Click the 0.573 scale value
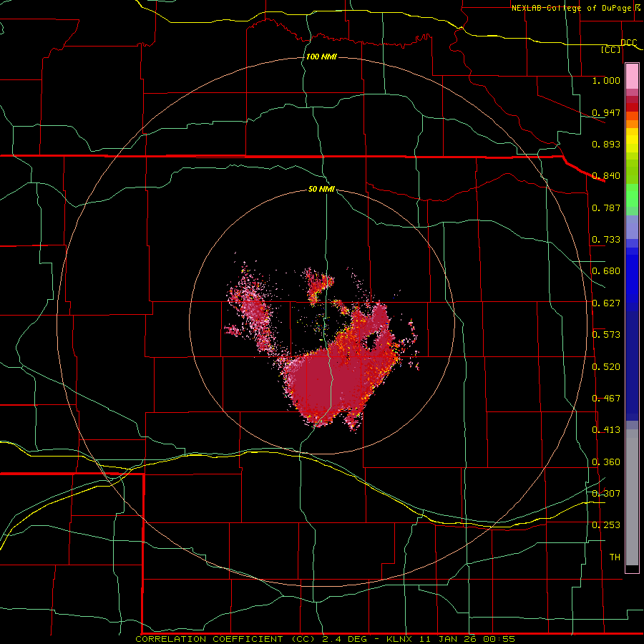Viewport: 644px width, 644px height. coord(606,335)
